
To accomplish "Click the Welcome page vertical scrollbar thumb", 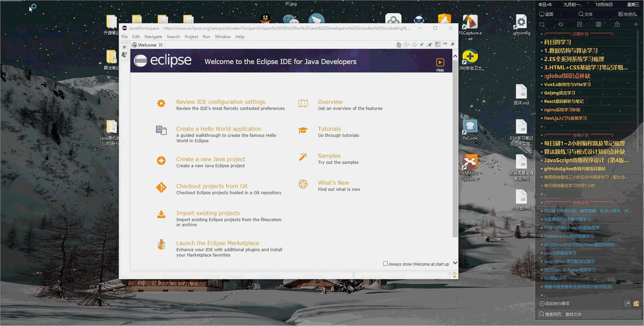I will point(455,148).
